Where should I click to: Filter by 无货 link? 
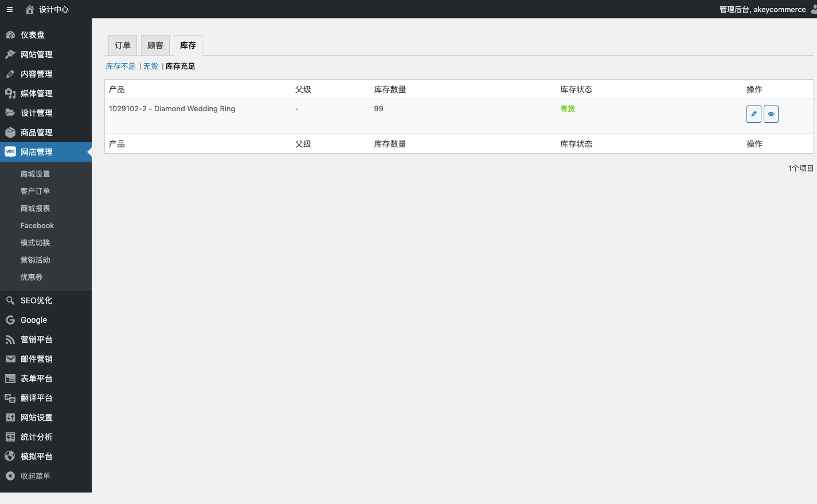151,67
